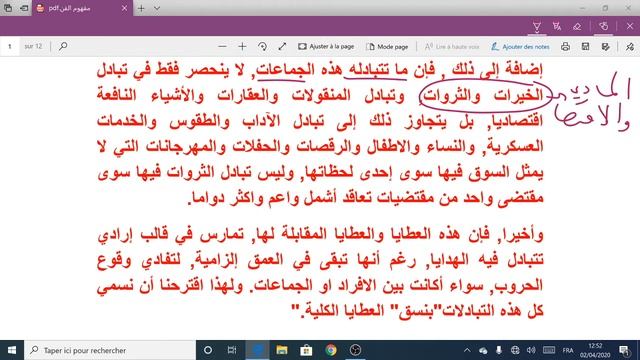Select the eraser tool in notes bar
Image resolution: width=640 pixels, height=360 pixels.
point(577,27)
